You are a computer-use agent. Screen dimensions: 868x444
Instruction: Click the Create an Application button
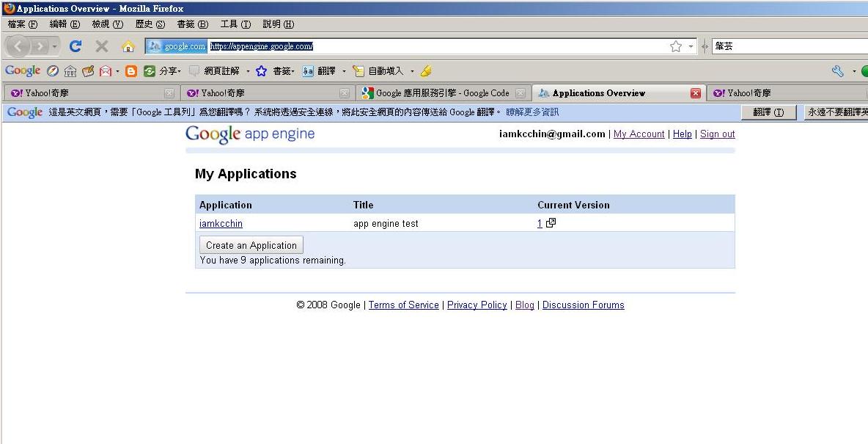251,245
